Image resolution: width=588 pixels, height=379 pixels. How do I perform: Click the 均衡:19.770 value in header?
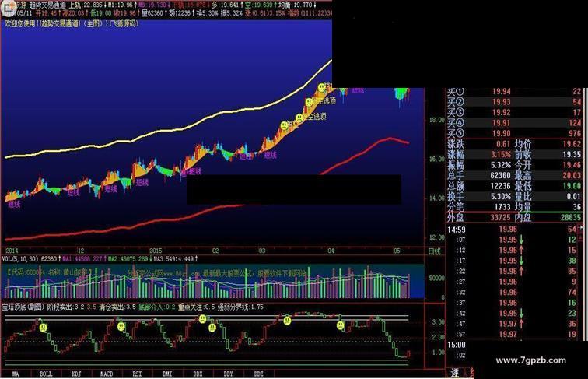point(296,5)
